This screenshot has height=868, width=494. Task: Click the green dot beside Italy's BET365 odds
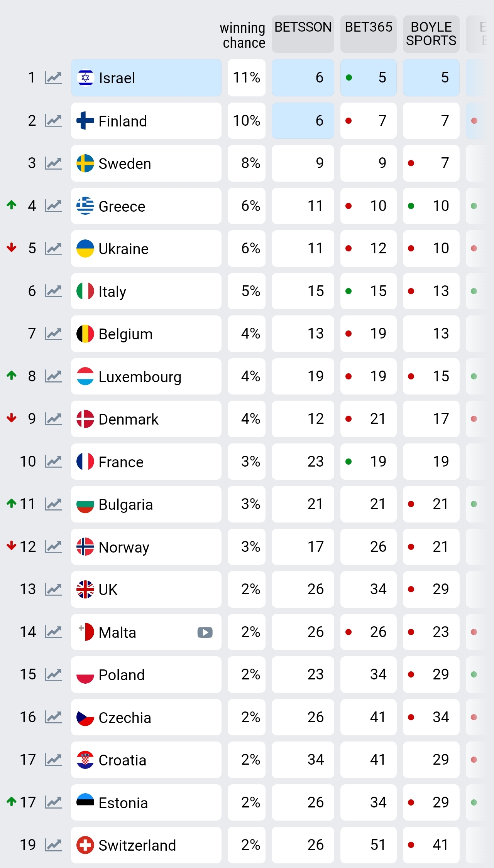coord(349,291)
